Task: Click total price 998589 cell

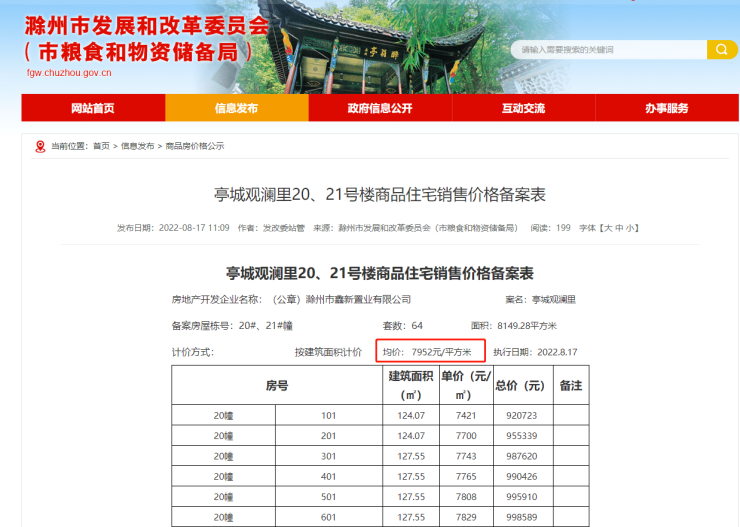Action: pos(522,517)
